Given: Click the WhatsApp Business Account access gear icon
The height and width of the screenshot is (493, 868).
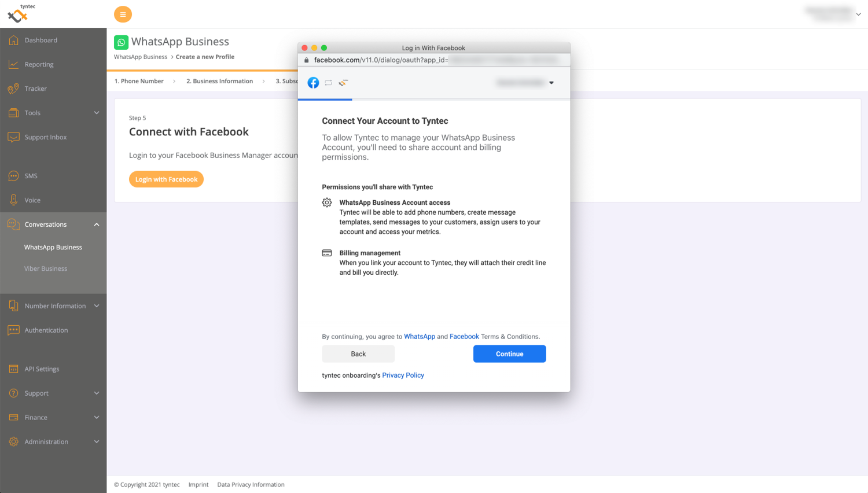Looking at the screenshot, I should (x=327, y=203).
